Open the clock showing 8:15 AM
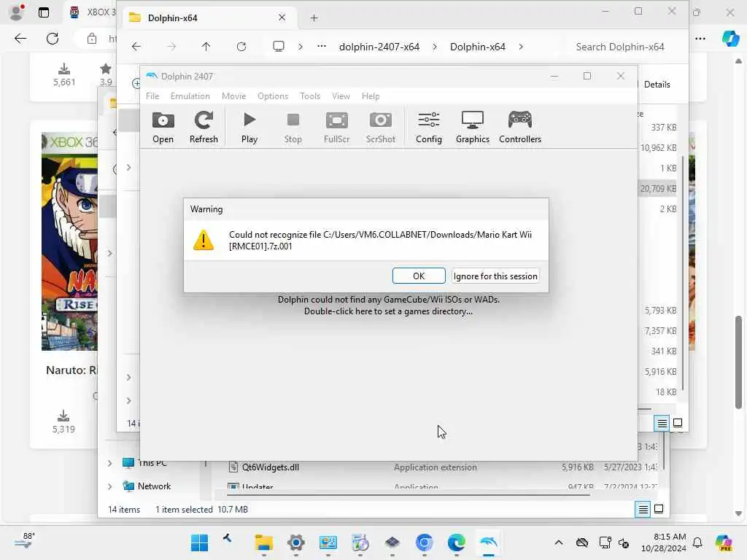 pyautogui.click(x=664, y=542)
